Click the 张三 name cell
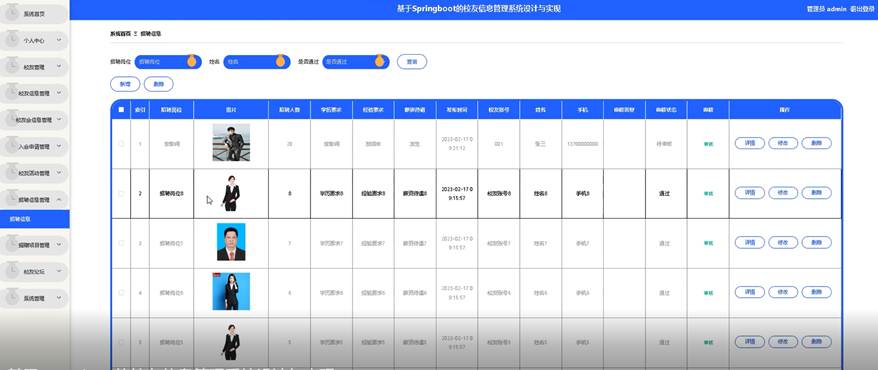The image size is (878, 370). [540, 144]
